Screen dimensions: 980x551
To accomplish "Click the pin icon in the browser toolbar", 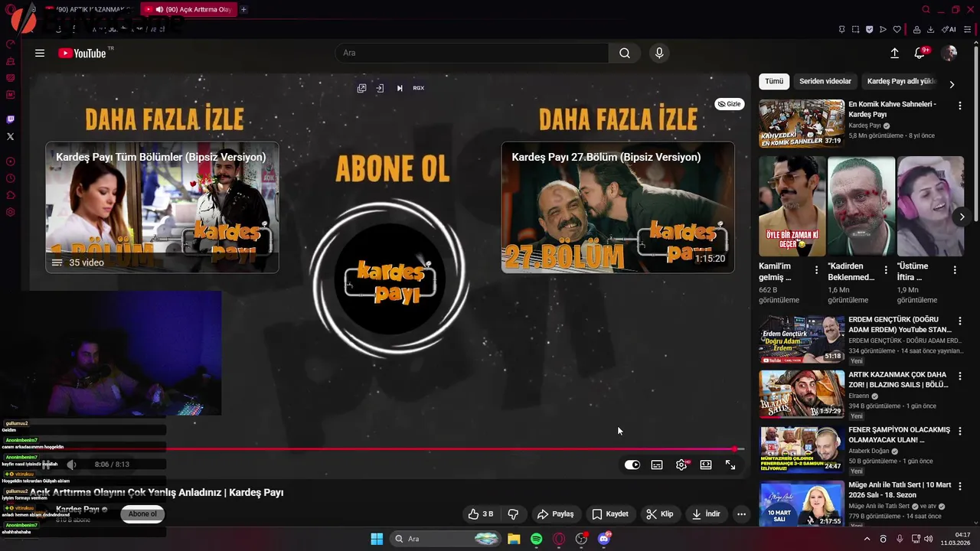I will pos(841,30).
